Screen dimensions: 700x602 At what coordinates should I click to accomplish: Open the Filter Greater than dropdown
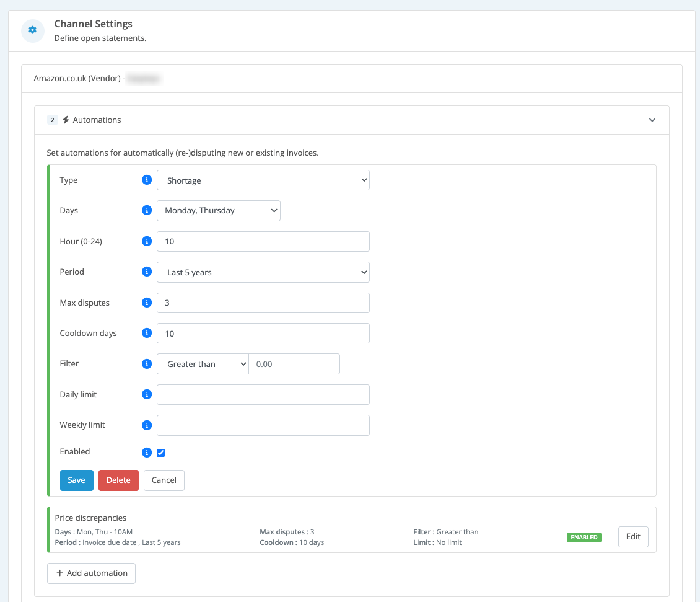coord(203,364)
